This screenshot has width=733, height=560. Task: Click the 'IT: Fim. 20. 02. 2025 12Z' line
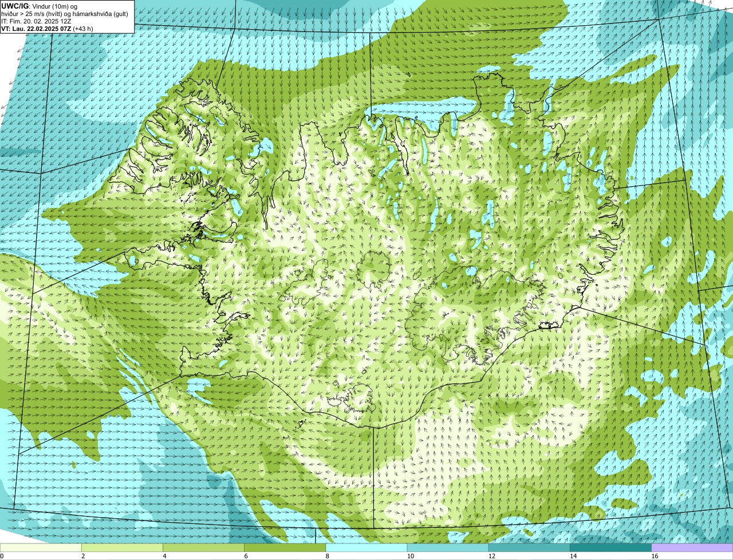37,21
